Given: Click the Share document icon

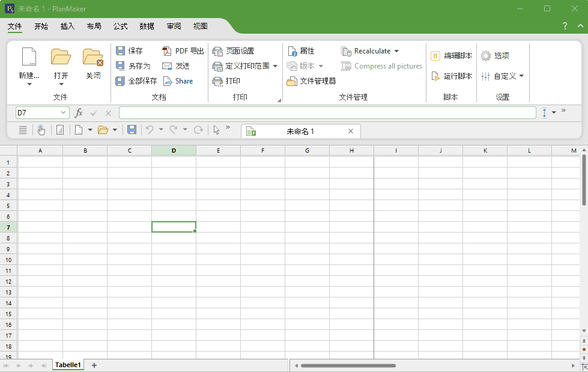Looking at the screenshot, I should (168, 81).
